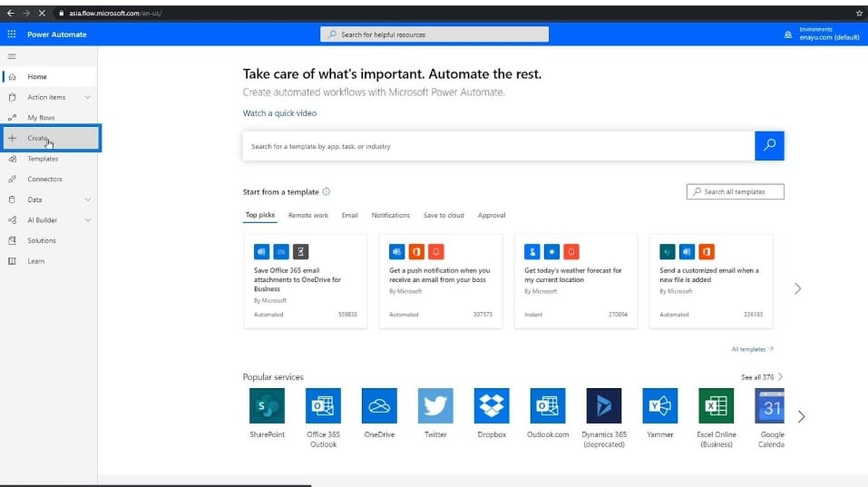
Task: Click the Power Automate header title
Action: coord(57,34)
